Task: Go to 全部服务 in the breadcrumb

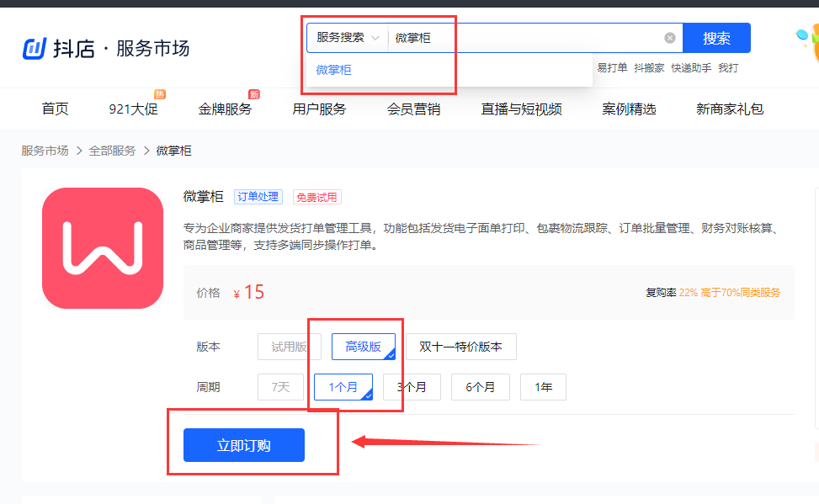Action: point(112,151)
